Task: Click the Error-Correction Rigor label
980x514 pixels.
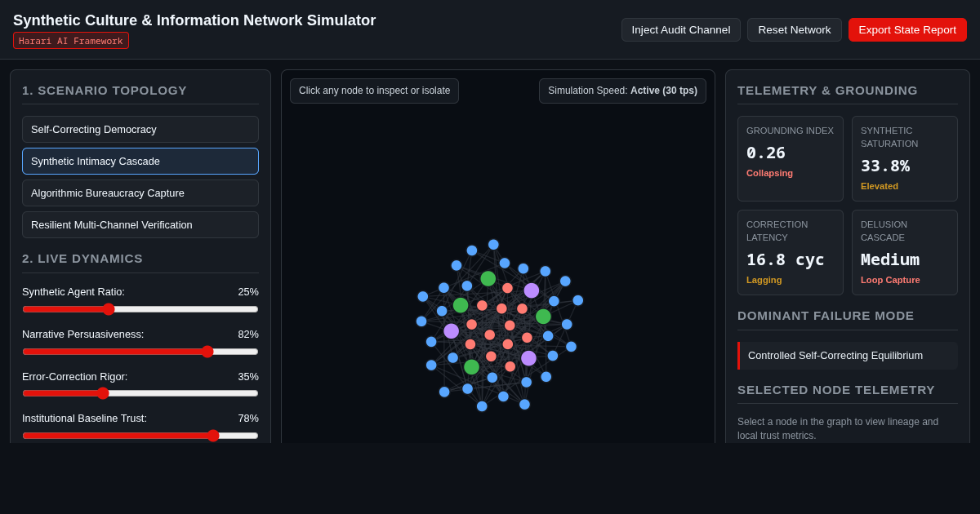Action: click(x=75, y=377)
